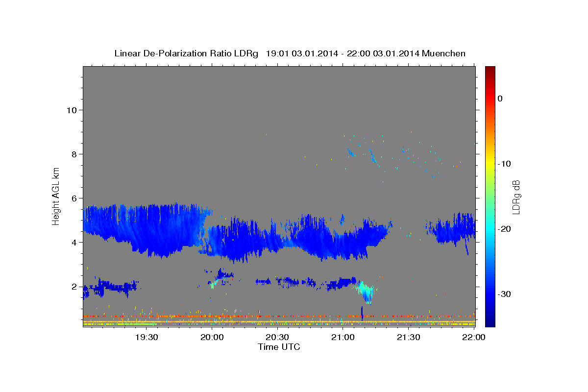Click the '22:00' time axis label
The height and width of the screenshot is (392, 588).
474,337
